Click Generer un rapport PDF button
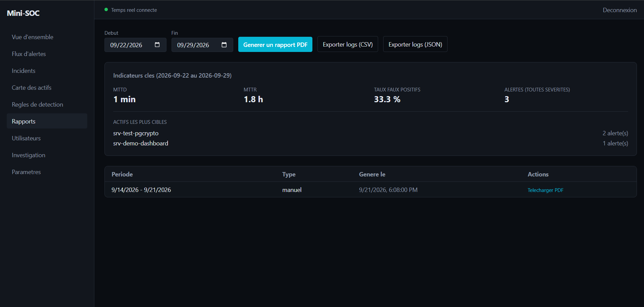This screenshot has height=307, width=644. [275, 45]
